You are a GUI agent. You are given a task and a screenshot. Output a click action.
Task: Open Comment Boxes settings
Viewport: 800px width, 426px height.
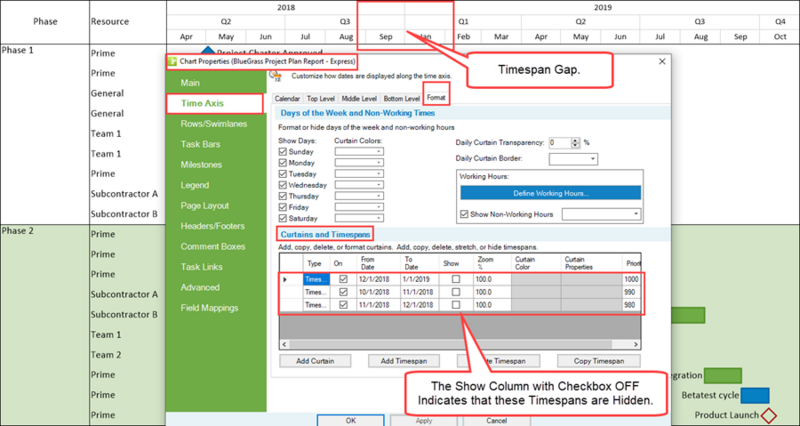(212, 246)
